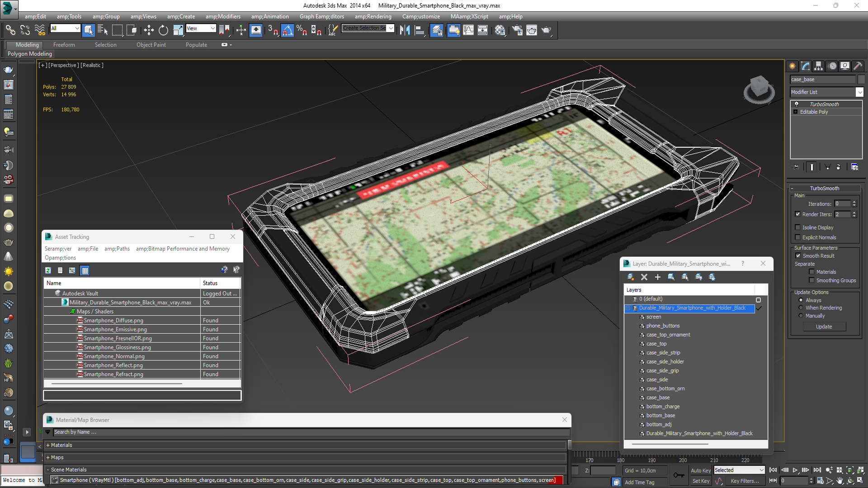
Task: Click the Set Key button
Action: (x=701, y=481)
